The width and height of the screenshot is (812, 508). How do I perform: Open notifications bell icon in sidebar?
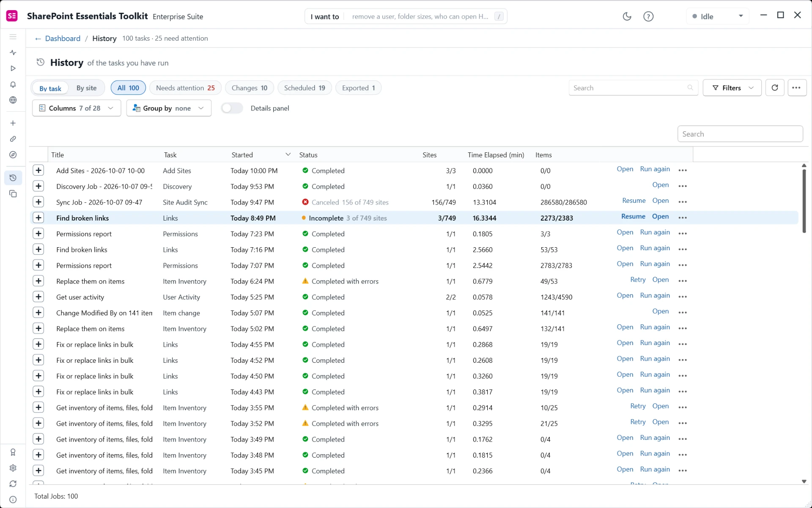click(x=13, y=84)
